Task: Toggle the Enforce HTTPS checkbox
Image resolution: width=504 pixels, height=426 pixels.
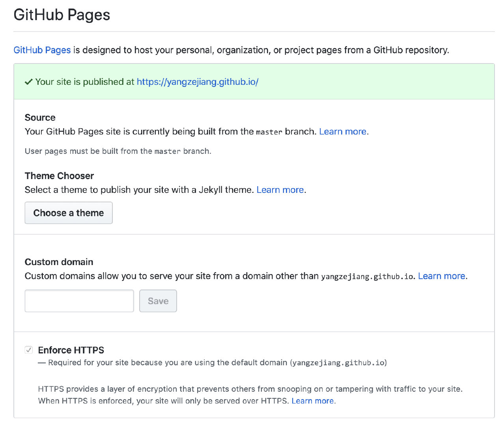Action: pos(29,350)
